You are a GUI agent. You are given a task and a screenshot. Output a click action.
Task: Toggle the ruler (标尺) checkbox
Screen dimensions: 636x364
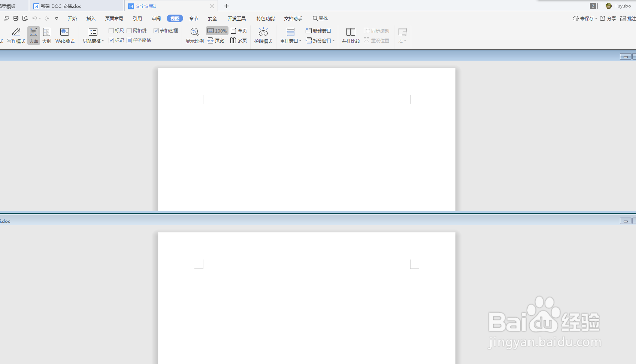(x=111, y=31)
